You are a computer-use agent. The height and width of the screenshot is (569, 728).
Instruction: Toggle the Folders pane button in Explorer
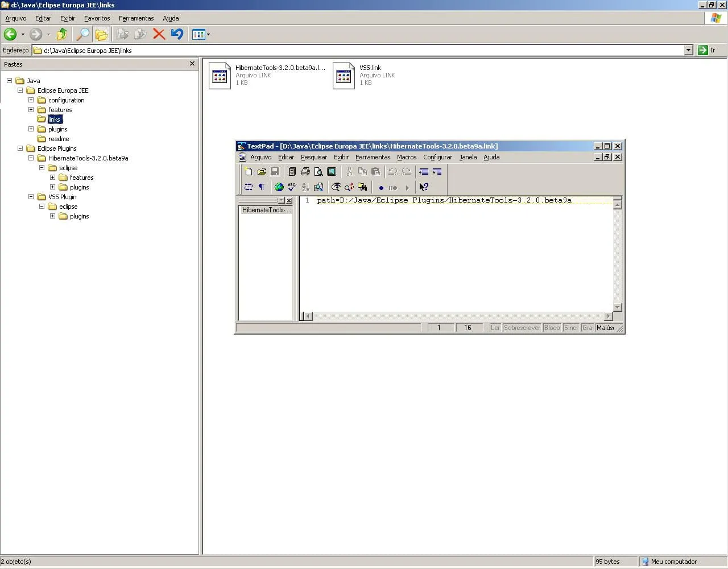101,35
